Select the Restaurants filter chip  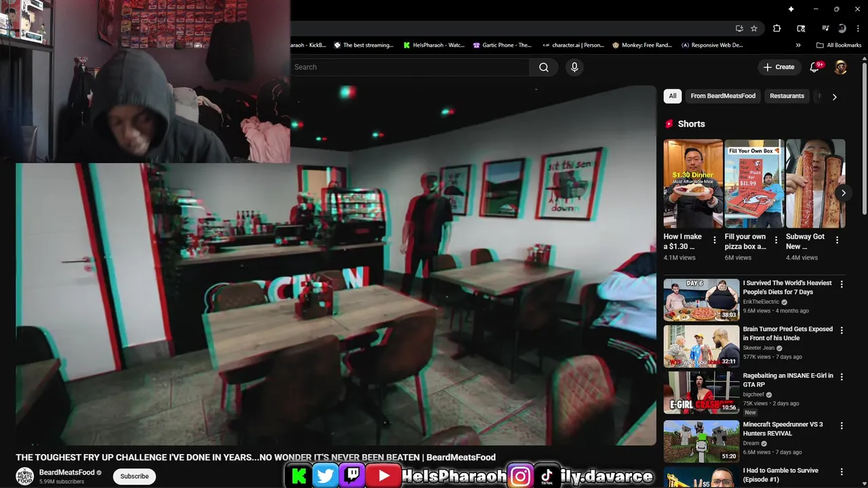[787, 96]
